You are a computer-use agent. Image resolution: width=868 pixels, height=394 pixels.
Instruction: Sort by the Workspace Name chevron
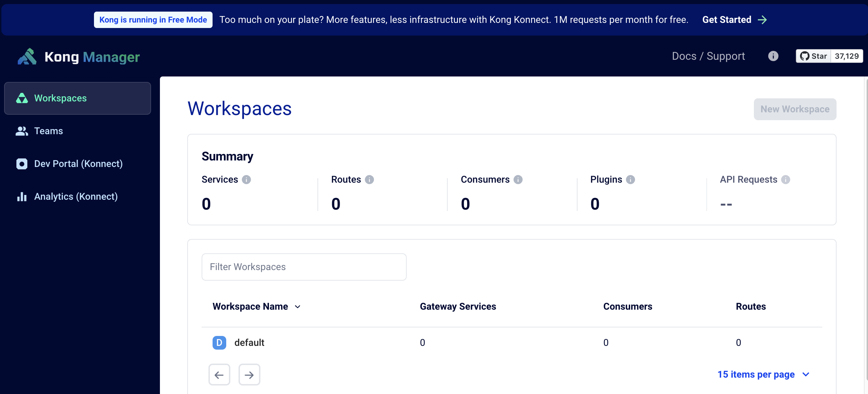click(298, 307)
